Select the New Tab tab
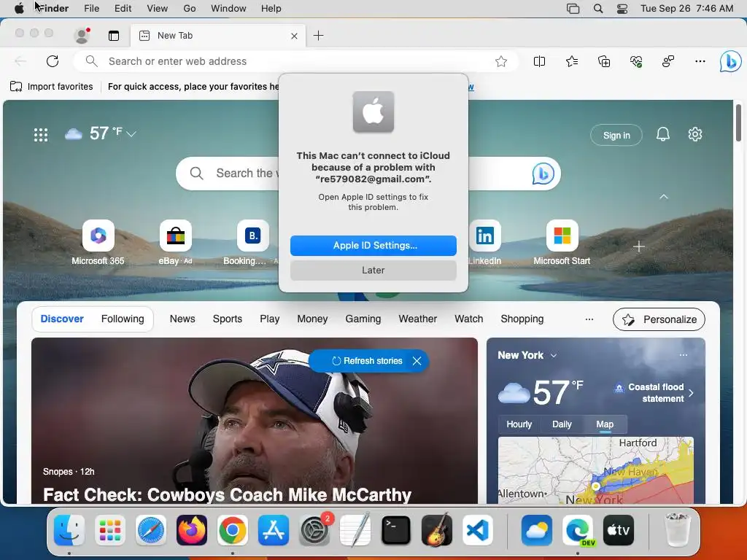The height and width of the screenshot is (560, 747). (x=217, y=36)
